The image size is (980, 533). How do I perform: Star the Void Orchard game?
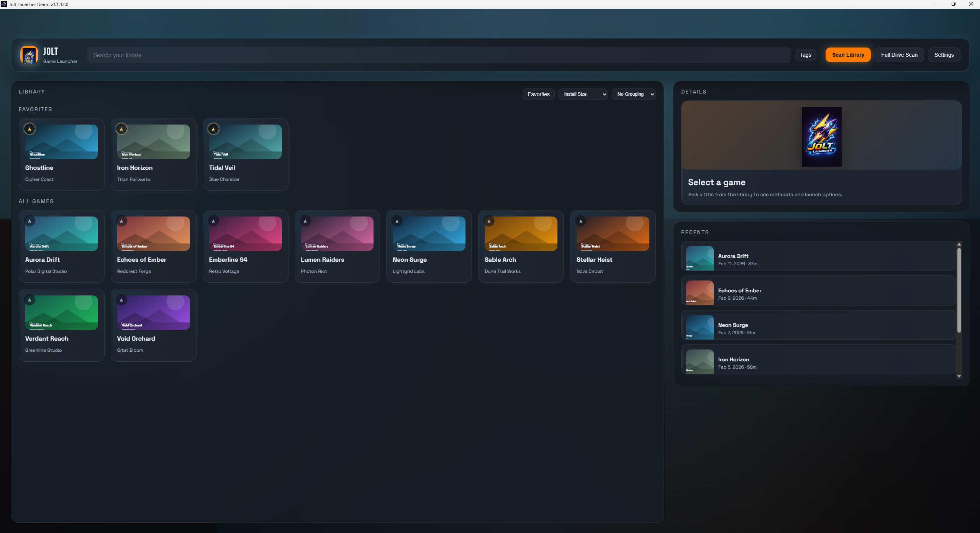point(121,300)
